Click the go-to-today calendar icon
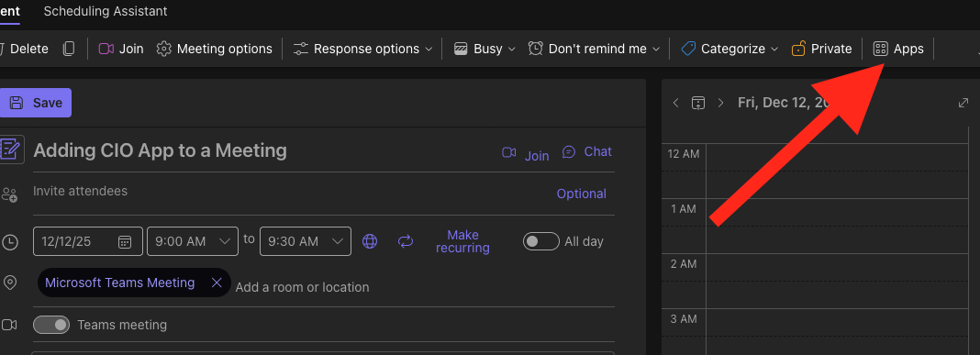The width and height of the screenshot is (980, 355). (x=698, y=103)
